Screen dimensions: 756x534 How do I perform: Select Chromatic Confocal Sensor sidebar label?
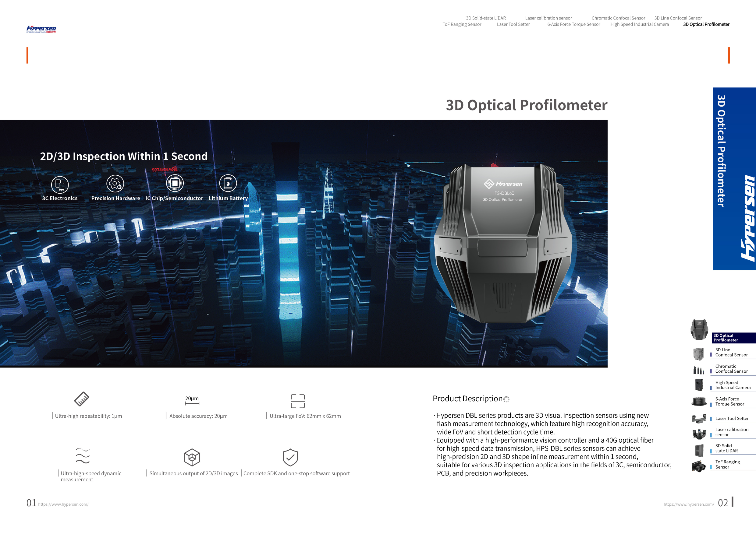tap(731, 369)
